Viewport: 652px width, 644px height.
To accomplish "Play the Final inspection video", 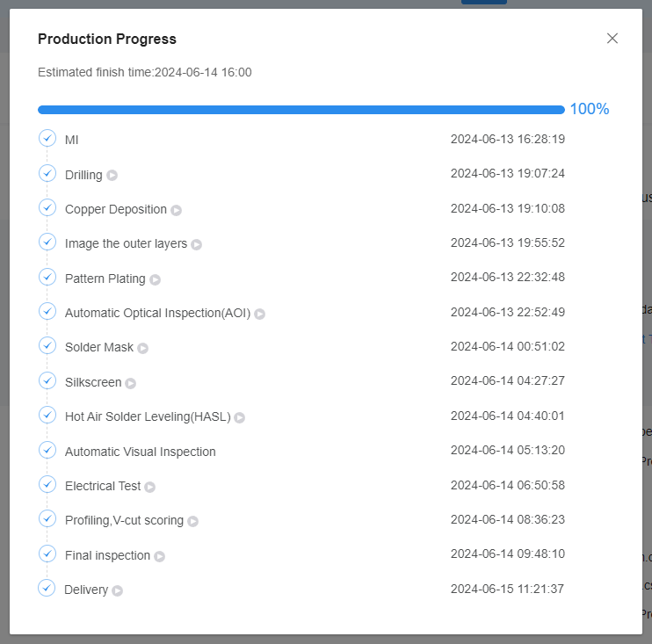I will [160, 556].
